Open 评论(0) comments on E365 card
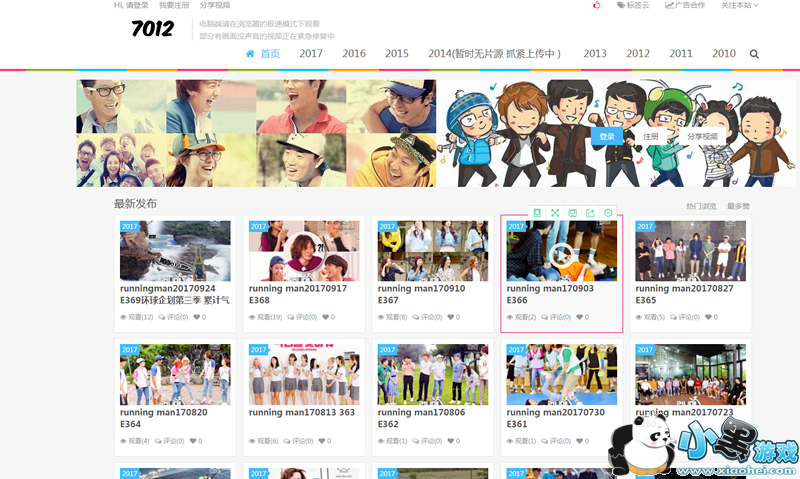This screenshot has height=479, width=800. [685, 317]
